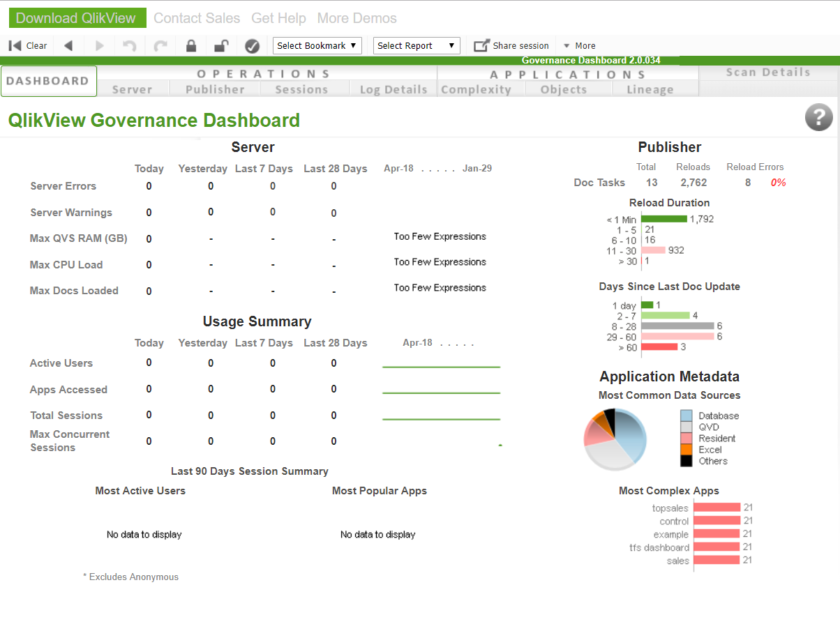Select the tfs dashboard complexity bar
The height and width of the screenshot is (624, 840).
point(717,547)
